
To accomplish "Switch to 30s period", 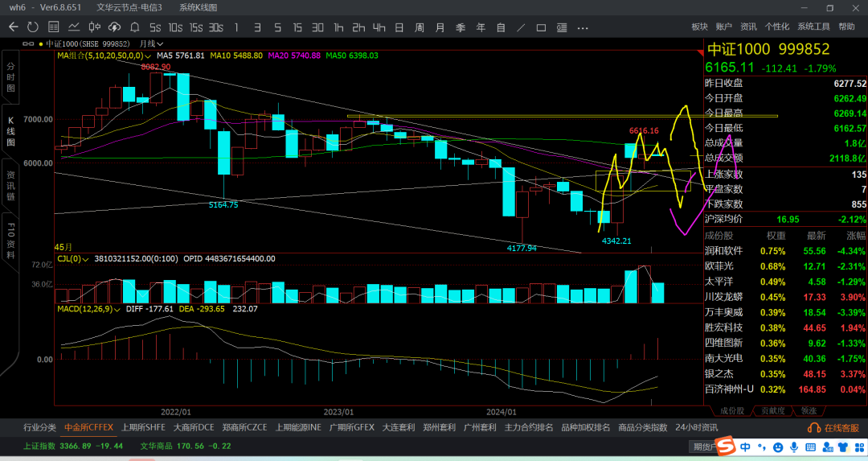I will point(216,27).
